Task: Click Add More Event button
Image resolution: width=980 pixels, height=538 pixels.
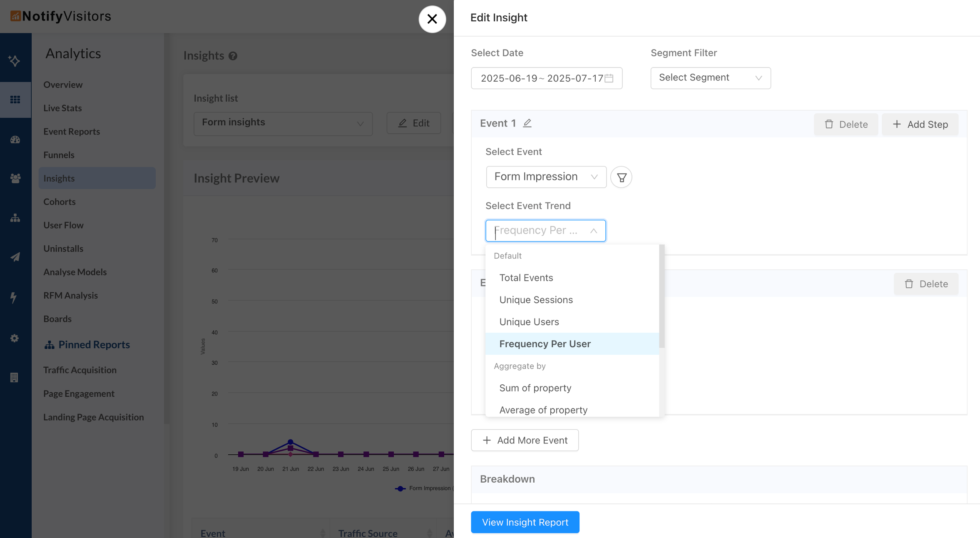Action: point(525,440)
